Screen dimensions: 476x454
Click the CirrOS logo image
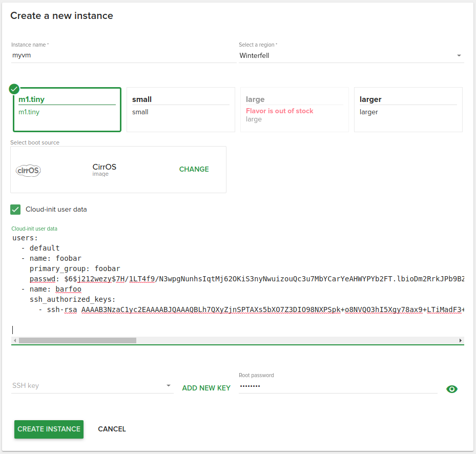coord(28,170)
